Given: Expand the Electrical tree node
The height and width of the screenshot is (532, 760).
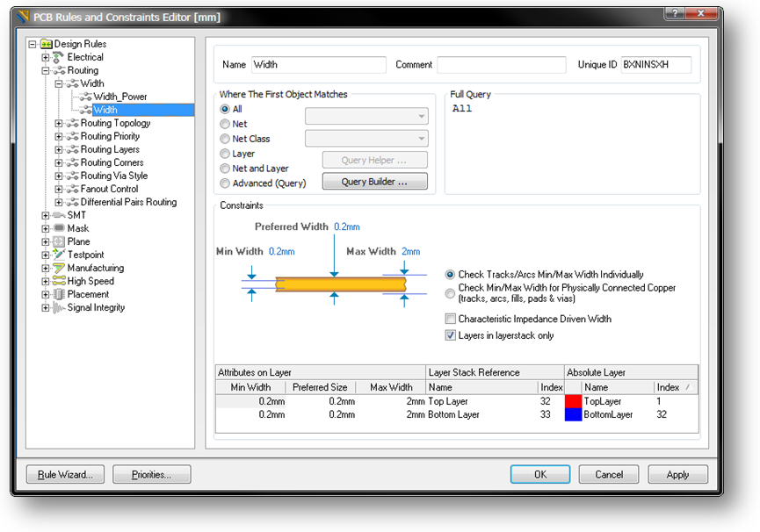Looking at the screenshot, I should [46, 58].
